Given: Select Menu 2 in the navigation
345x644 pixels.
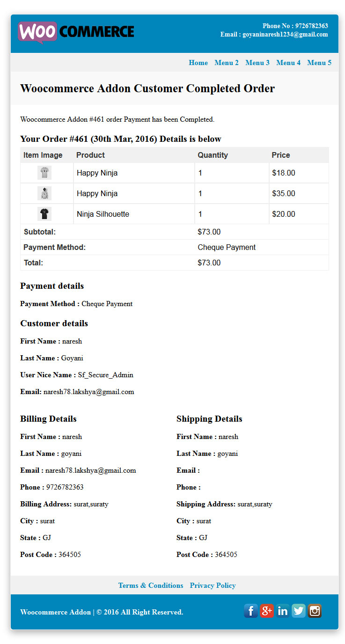Looking at the screenshot, I should click(227, 63).
